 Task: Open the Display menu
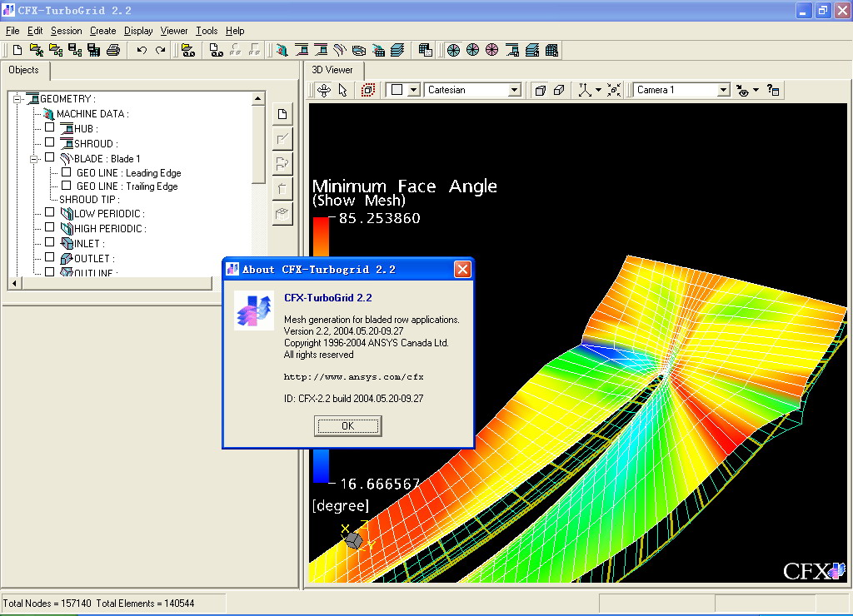tap(138, 31)
